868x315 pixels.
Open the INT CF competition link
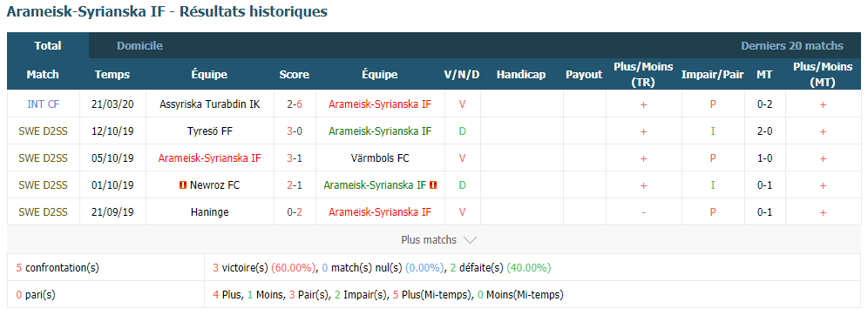tap(43, 104)
